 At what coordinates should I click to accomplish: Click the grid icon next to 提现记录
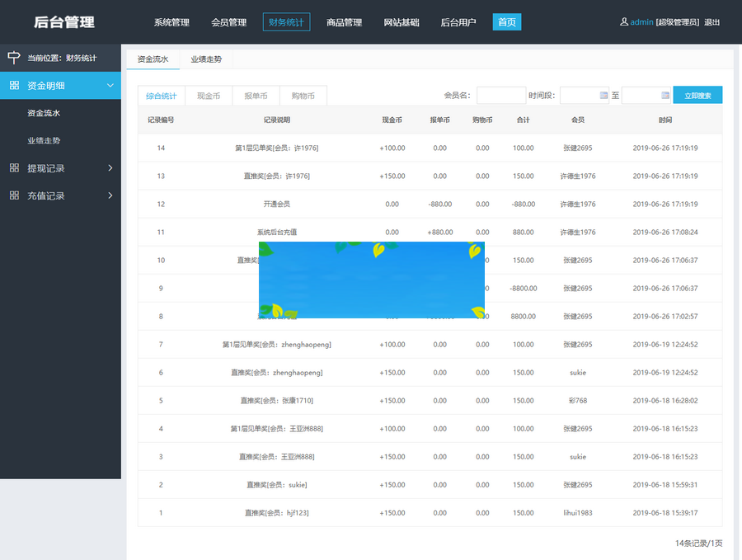click(14, 168)
